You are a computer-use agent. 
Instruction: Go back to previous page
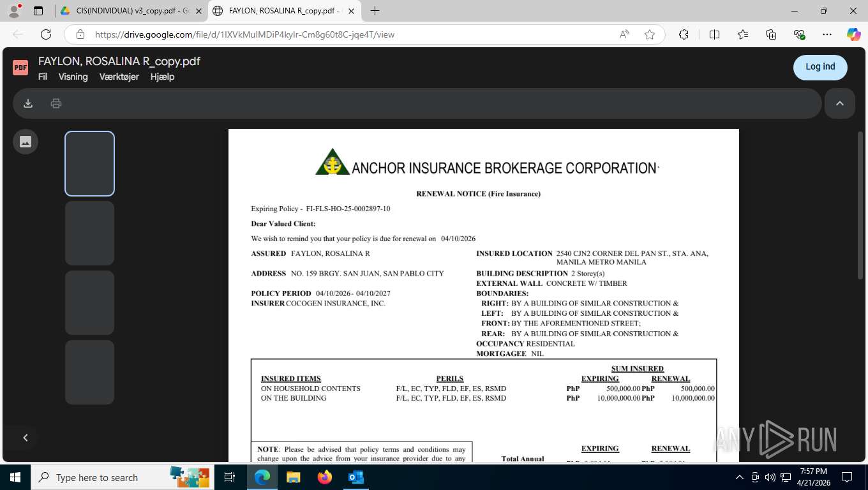18,34
